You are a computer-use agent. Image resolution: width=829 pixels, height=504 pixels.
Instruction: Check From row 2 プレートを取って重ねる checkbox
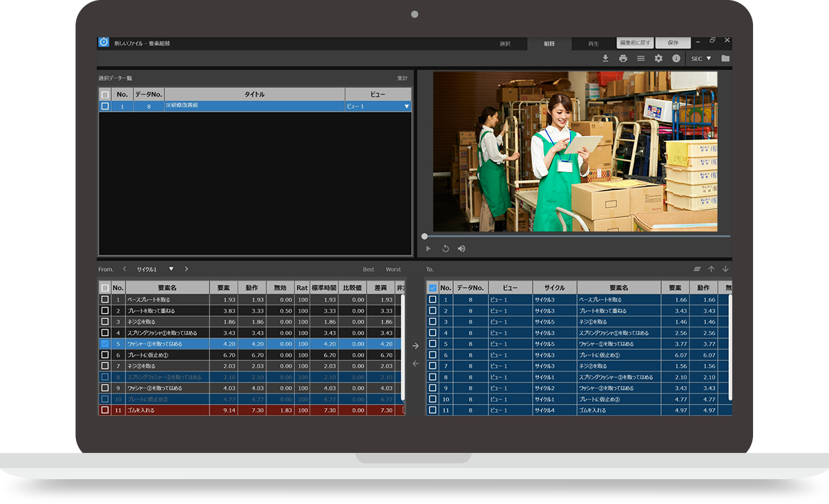[105, 311]
